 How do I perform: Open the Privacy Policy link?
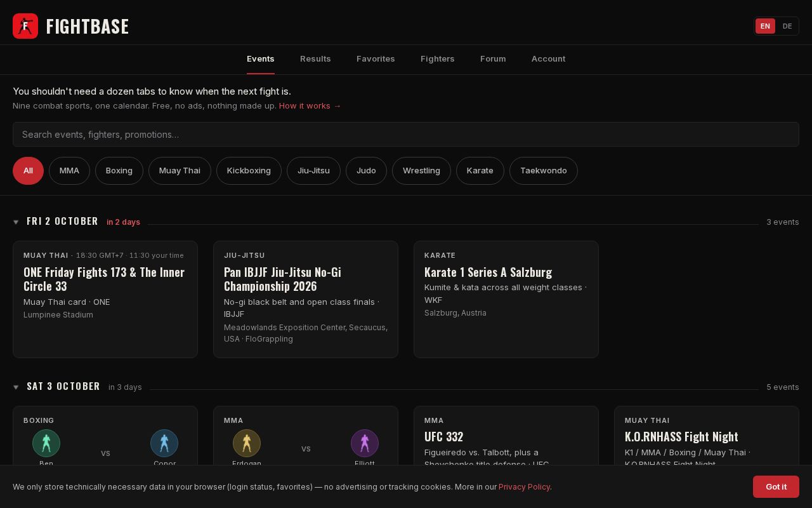(x=524, y=487)
